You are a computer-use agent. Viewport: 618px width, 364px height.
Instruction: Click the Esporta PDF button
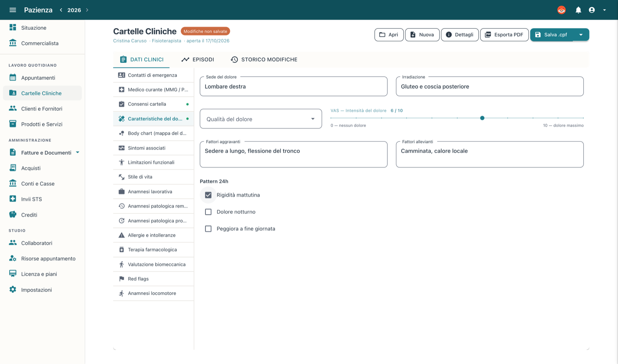[x=504, y=35]
